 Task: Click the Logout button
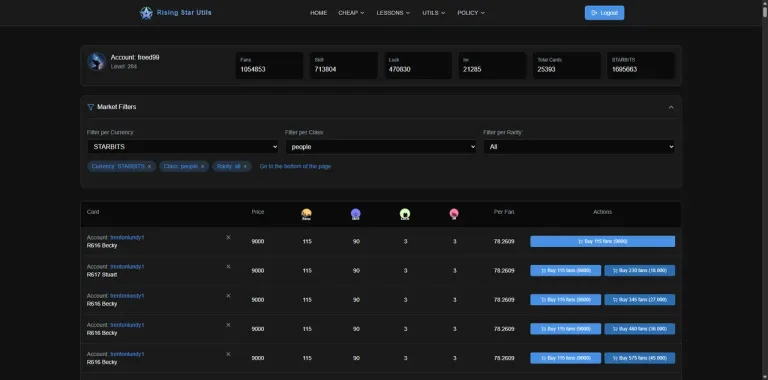(x=604, y=13)
